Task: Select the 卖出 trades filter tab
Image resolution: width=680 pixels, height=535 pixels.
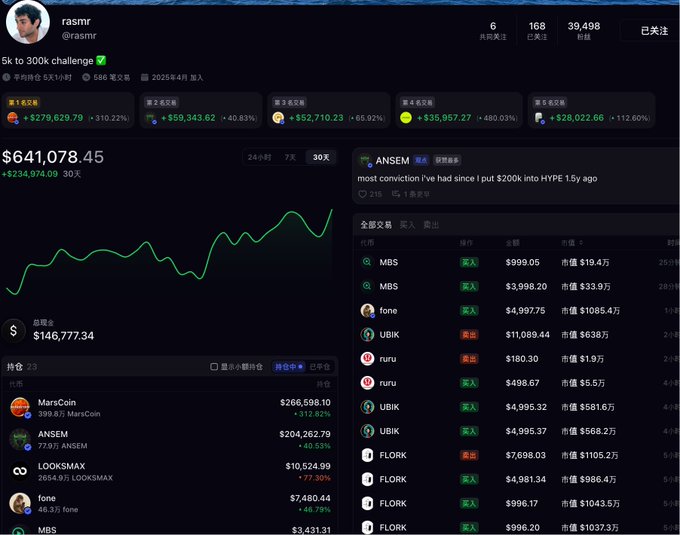Action: 431,225
